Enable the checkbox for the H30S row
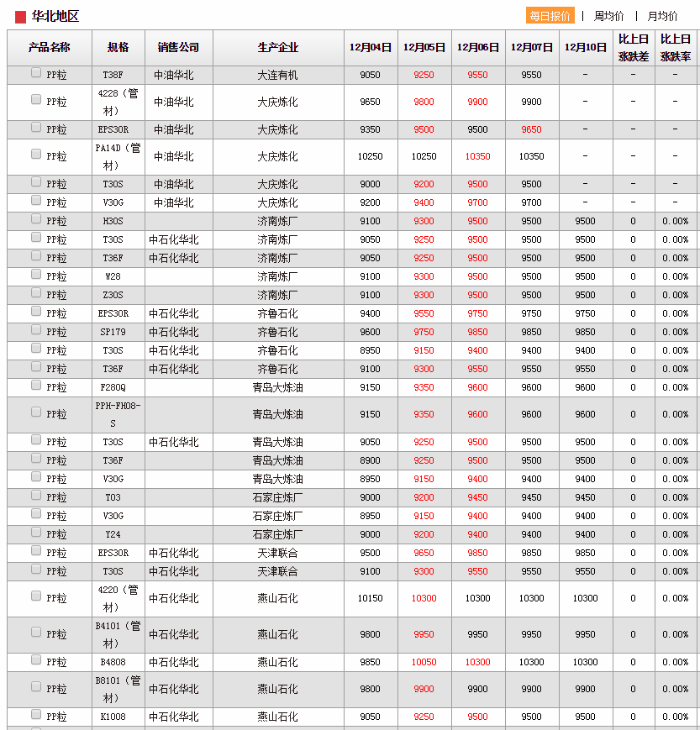This screenshot has height=730, width=700. [x=36, y=219]
